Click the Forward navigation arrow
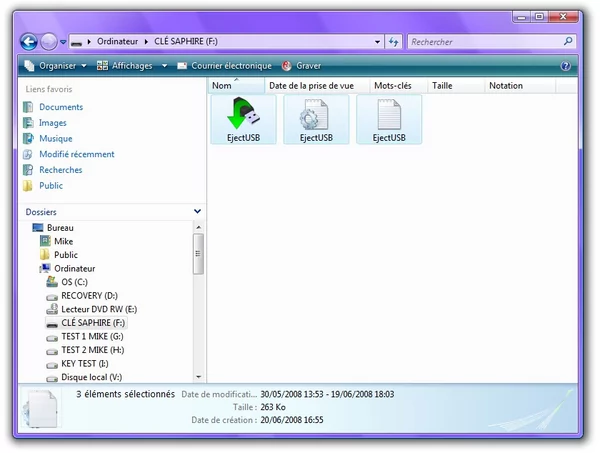 point(49,42)
